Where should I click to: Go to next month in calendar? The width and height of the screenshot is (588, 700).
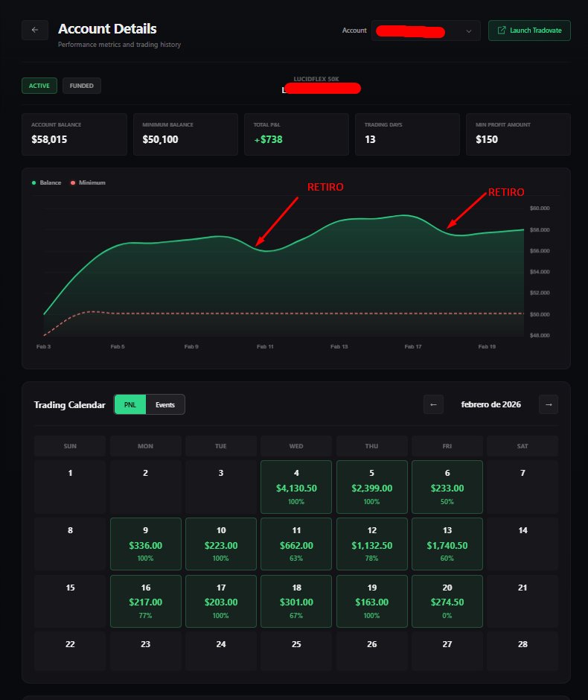549,404
